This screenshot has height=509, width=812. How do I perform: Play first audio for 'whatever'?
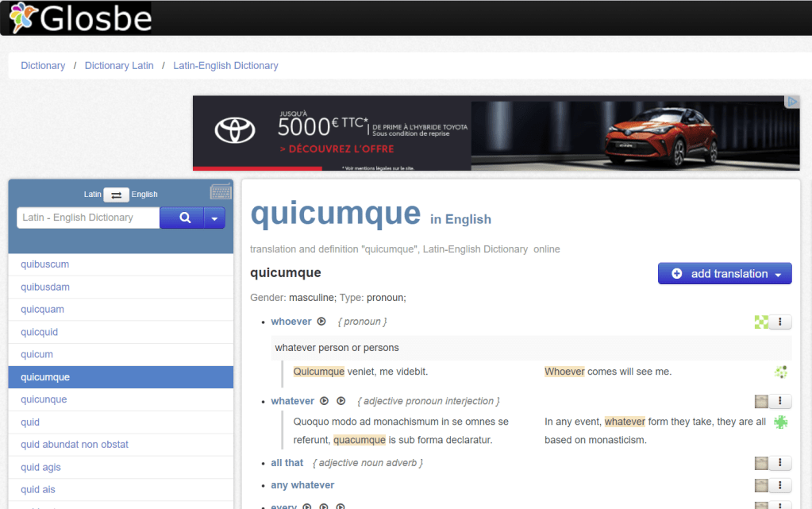coord(324,401)
